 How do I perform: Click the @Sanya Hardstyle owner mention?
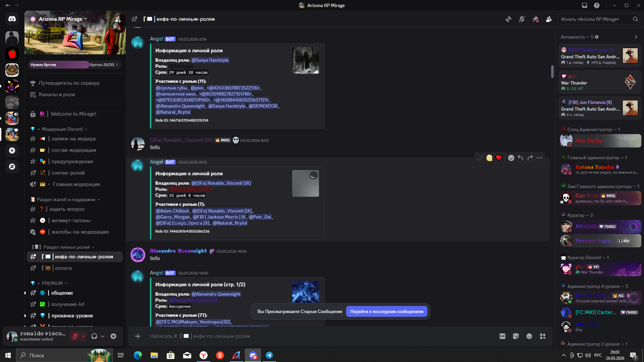click(210, 60)
